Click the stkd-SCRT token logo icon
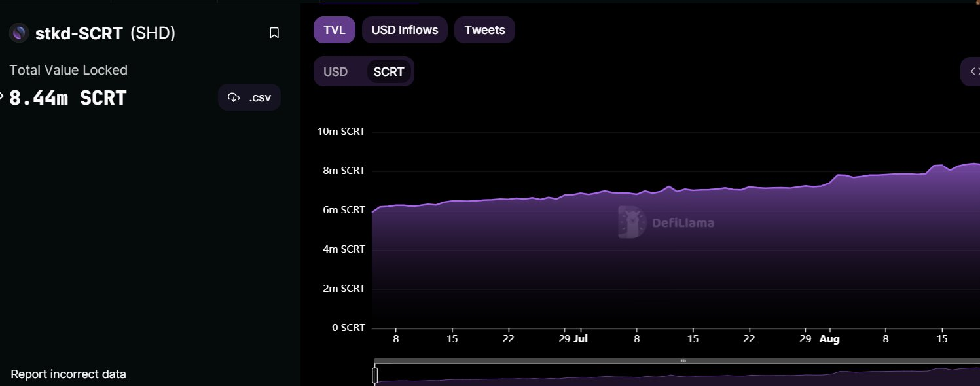This screenshot has height=386, width=980. point(20,33)
